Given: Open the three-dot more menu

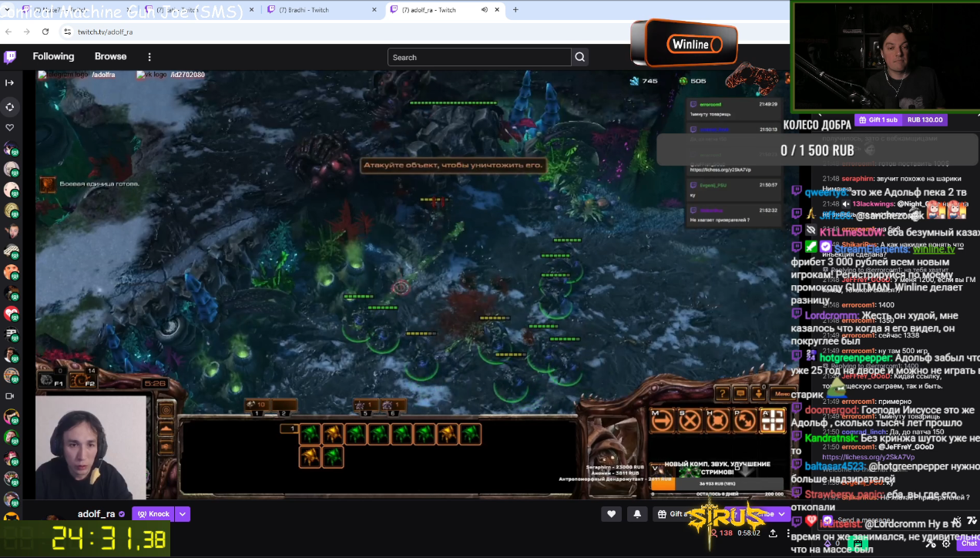Looking at the screenshot, I should (149, 57).
